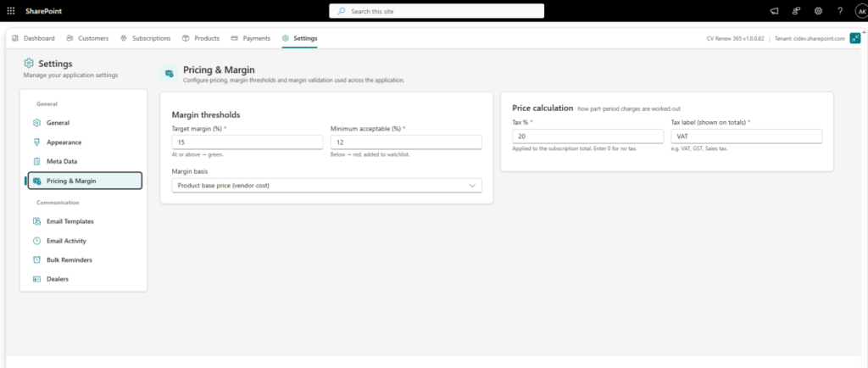Click the Margin basis dropdown chevron arrow
The width and height of the screenshot is (868, 368).
tap(472, 186)
